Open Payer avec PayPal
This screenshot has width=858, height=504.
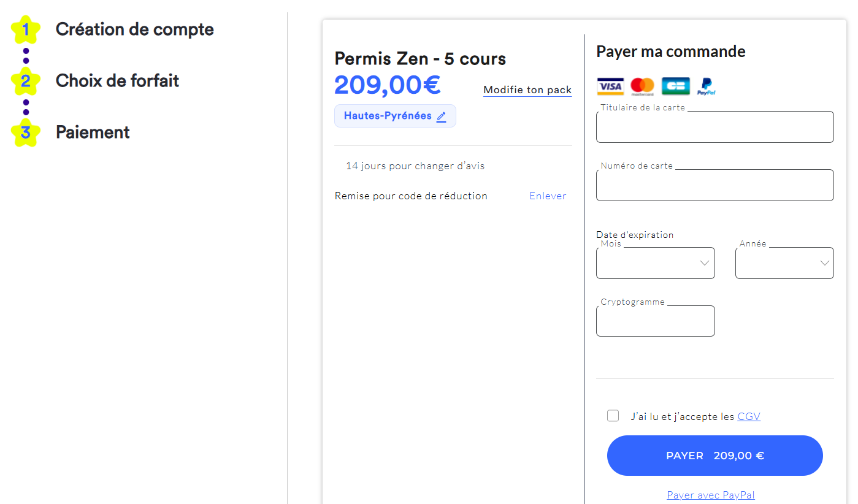[710, 494]
